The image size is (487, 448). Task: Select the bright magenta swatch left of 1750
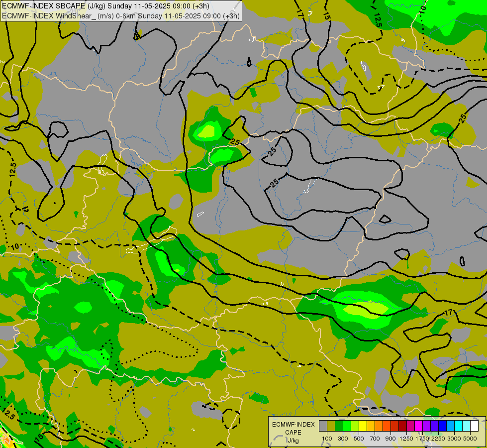tap(418, 426)
